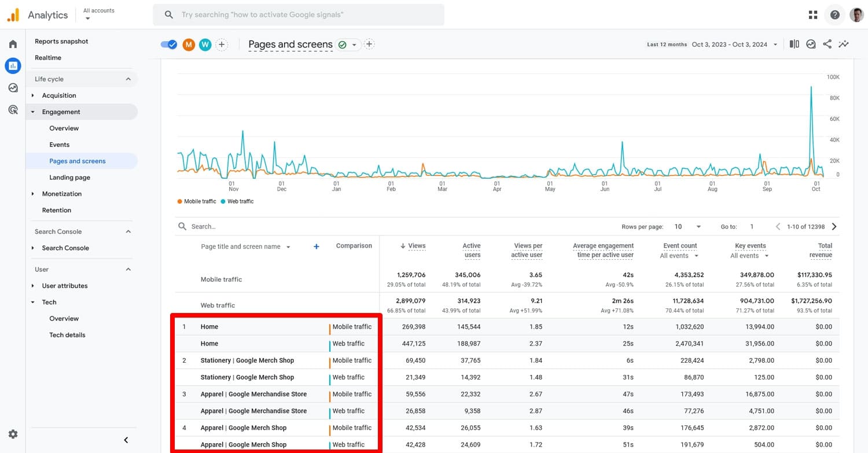Open the Help question mark icon

(834, 14)
